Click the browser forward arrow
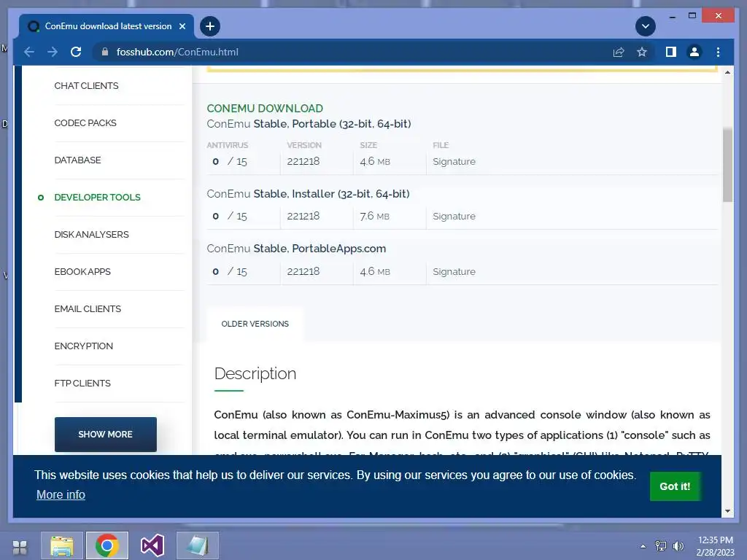 tap(53, 52)
